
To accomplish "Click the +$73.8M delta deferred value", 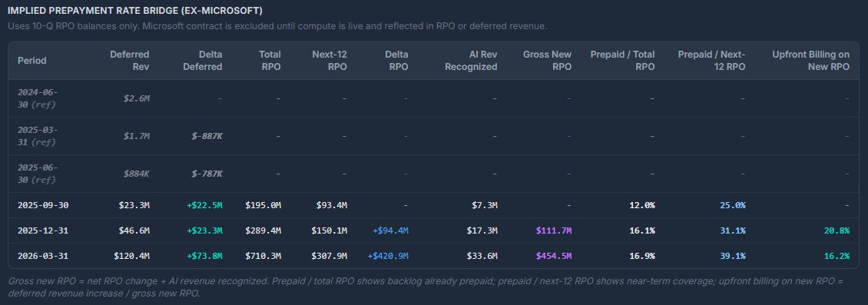I will tap(205, 256).
